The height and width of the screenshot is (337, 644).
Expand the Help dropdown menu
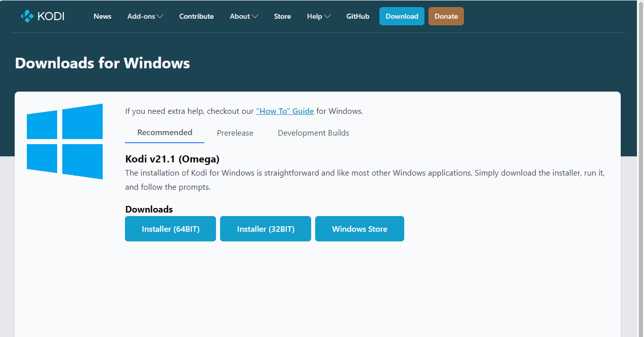tap(319, 16)
